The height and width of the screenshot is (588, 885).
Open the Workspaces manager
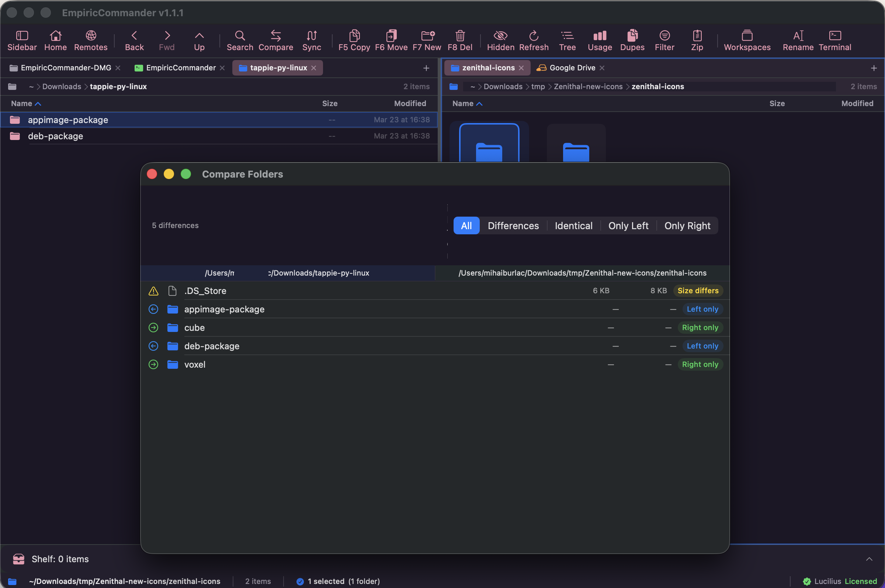[x=747, y=40]
